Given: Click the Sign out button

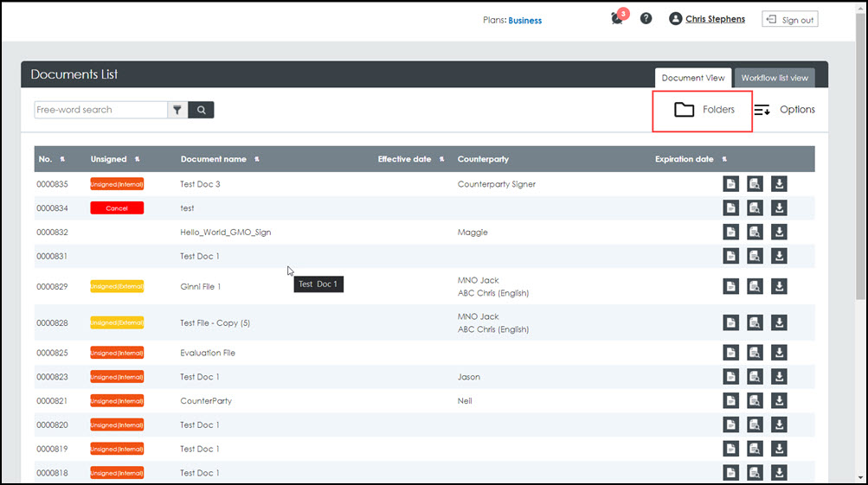Looking at the screenshot, I should click(789, 20).
